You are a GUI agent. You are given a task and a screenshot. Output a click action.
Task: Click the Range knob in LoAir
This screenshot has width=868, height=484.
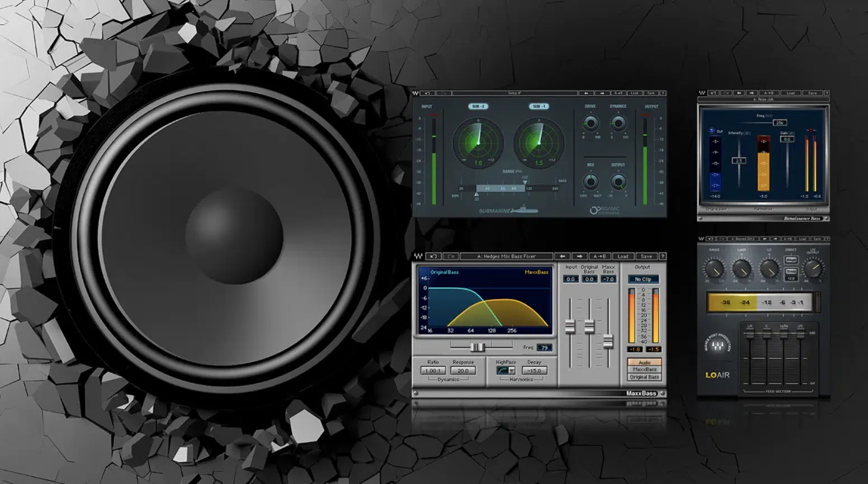(x=714, y=269)
